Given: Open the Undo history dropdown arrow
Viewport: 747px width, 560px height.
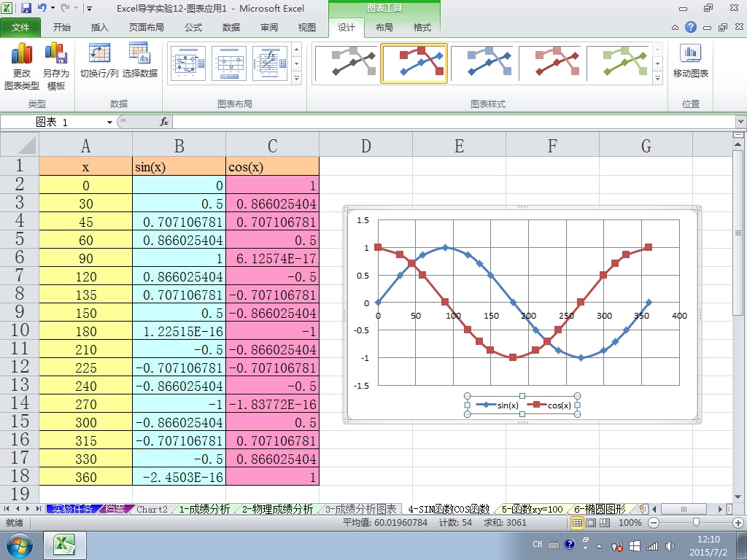Looking at the screenshot, I should pos(53,8).
